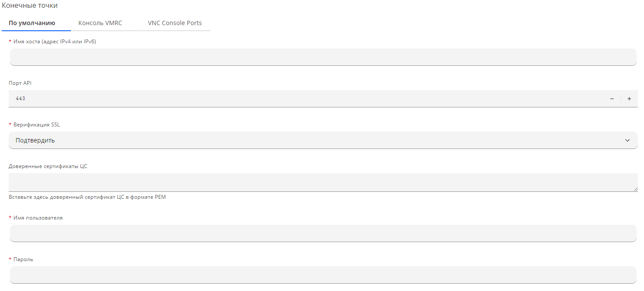Focus the Имя хоста input field
The width and height of the screenshot is (644, 291).
[x=323, y=57]
